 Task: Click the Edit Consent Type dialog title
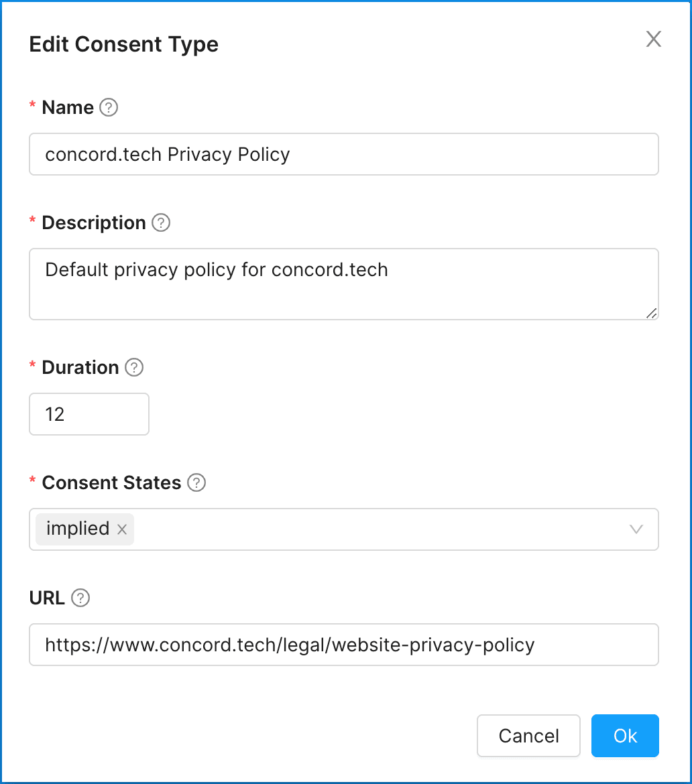pyautogui.click(x=124, y=45)
